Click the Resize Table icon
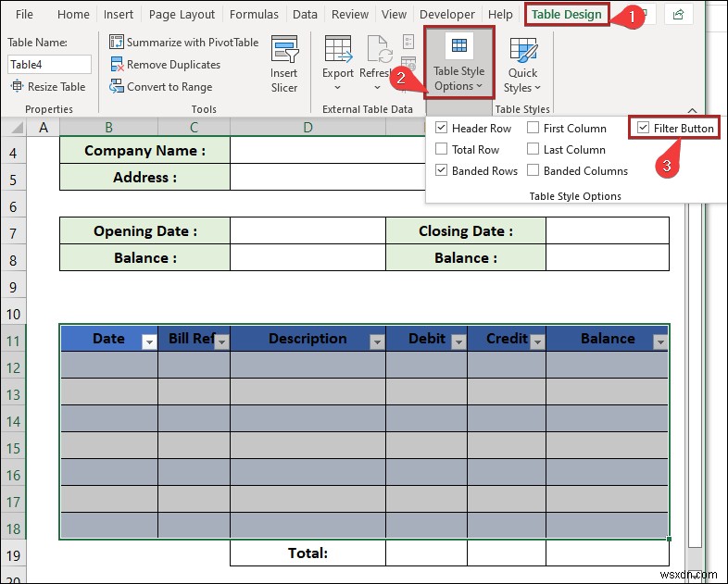The image size is (728, 584). [x=18, y=86]
